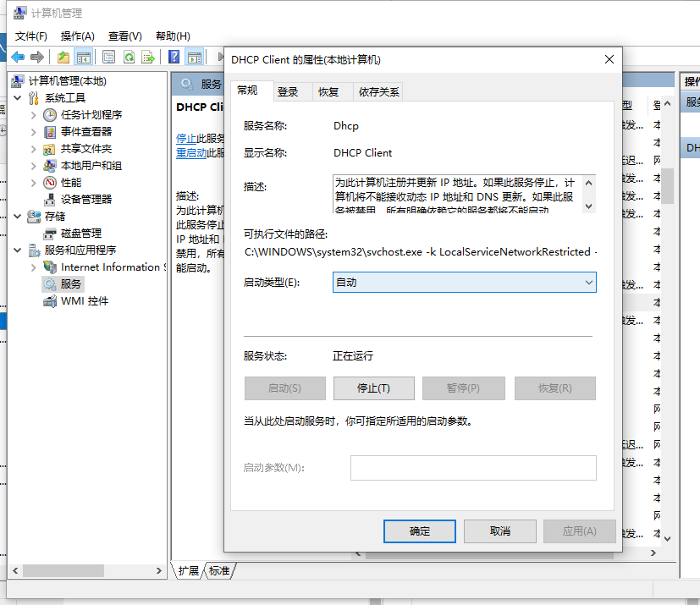Expand the 任务计划程序 tree node
The height and width of the screenshot is (605, 700).
click(34, 114)
